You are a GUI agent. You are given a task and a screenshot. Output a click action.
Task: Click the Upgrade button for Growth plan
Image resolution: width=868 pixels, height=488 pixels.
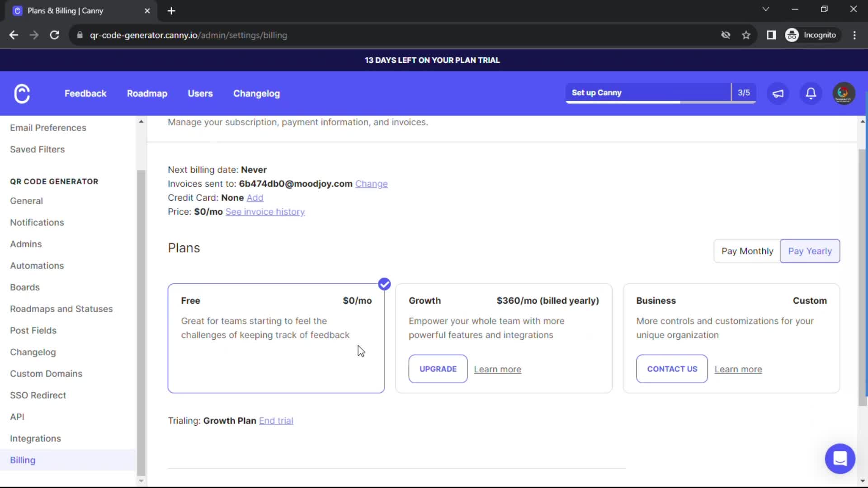(438, 369)
